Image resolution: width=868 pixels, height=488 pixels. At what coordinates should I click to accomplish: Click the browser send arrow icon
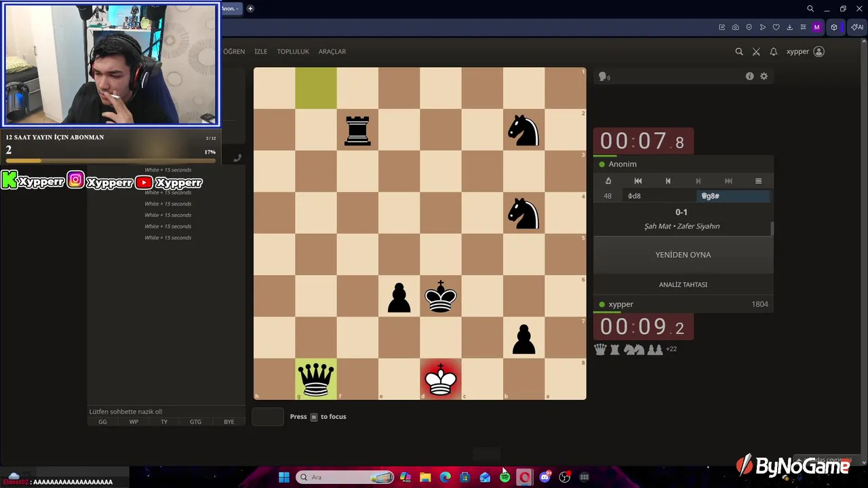(x=763, y=27)
